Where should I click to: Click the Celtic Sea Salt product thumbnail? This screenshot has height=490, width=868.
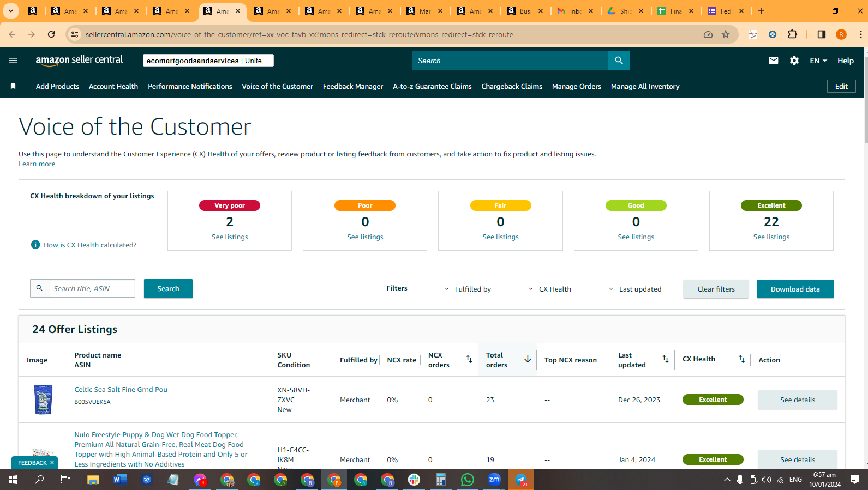tap(43, 400)
